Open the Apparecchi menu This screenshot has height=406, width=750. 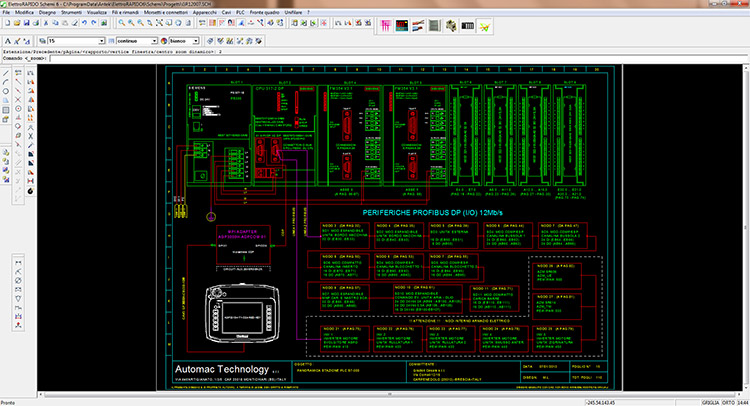point(205,12)
